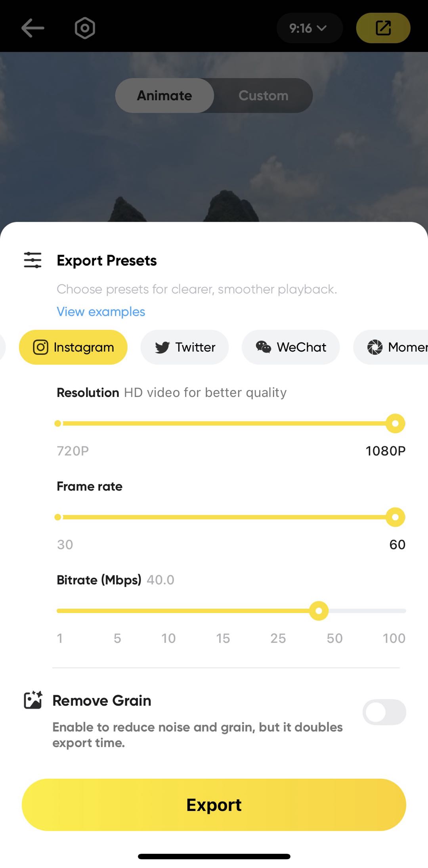Tap the Remove Grain image icon
The width and height of the screenshot is (428, 868).
point(33,700)
